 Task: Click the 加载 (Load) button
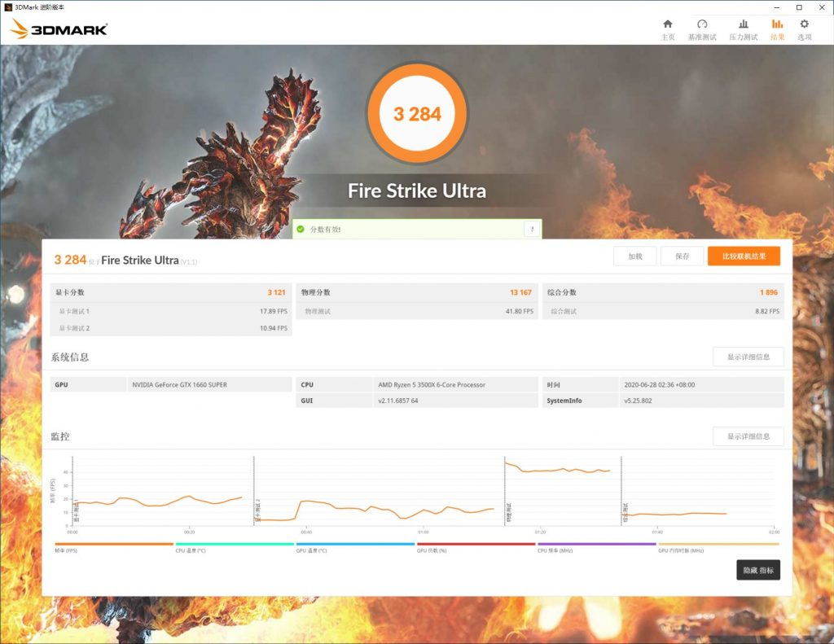634,256
